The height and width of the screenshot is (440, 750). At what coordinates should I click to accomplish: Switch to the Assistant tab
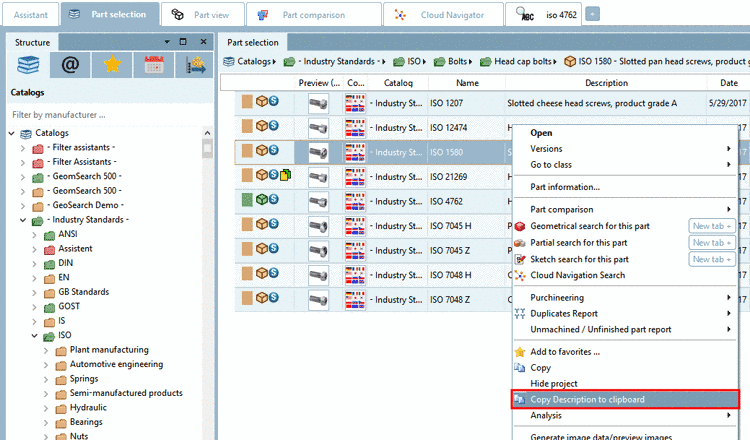31,15
